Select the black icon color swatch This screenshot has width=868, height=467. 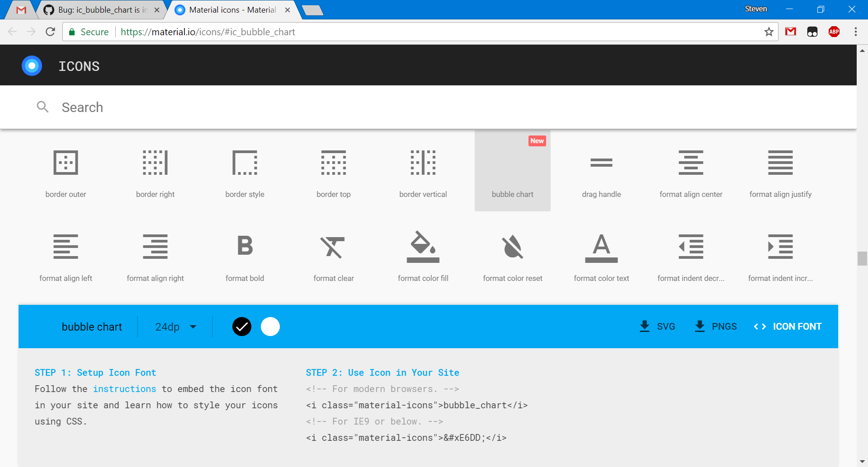click(x=242, y=327)
